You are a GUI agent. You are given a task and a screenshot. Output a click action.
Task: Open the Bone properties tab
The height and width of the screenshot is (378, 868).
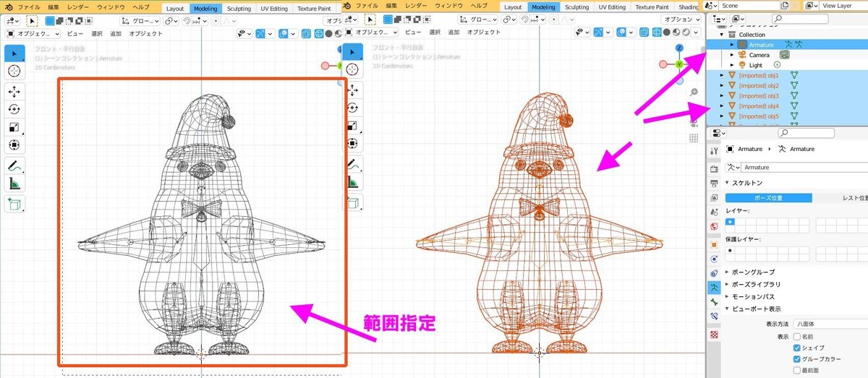(x=714, y=302)
